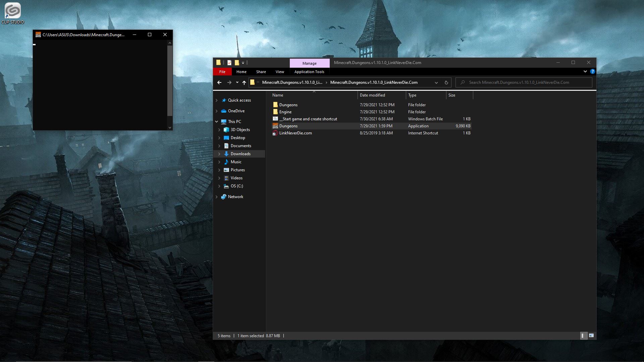Select the Dungeons application file
The width and height of the screenshot is (644, 362).
tap(288, 126)
